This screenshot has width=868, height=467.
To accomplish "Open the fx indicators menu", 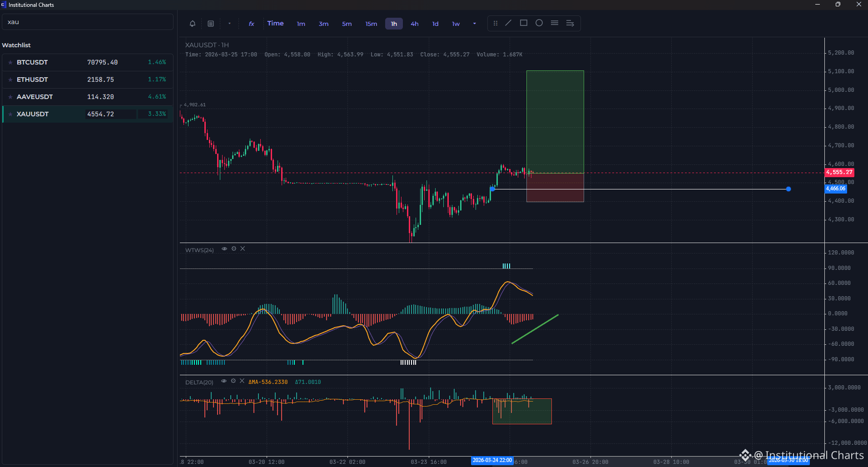I will [251, 24].
